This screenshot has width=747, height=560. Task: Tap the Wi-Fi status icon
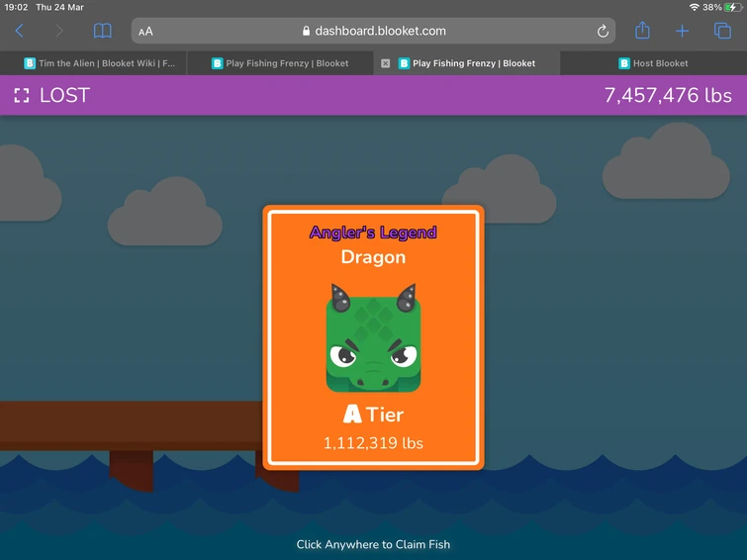pyautogui.click(x=695, y=7)
